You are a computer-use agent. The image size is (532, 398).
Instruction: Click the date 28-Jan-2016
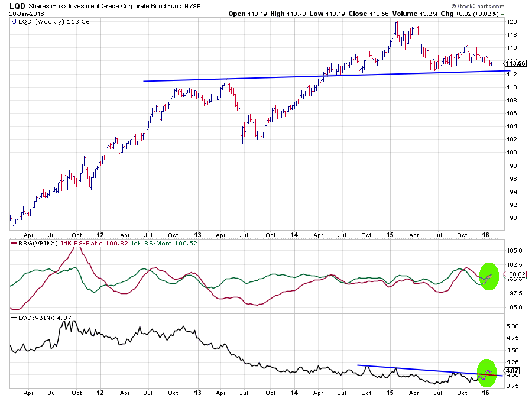click(27, 14)
